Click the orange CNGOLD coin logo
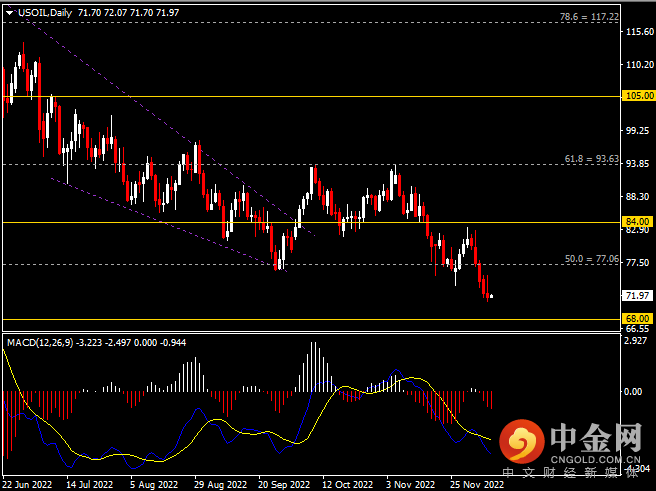This screenshot has width=656, height=491. (523, 440)
